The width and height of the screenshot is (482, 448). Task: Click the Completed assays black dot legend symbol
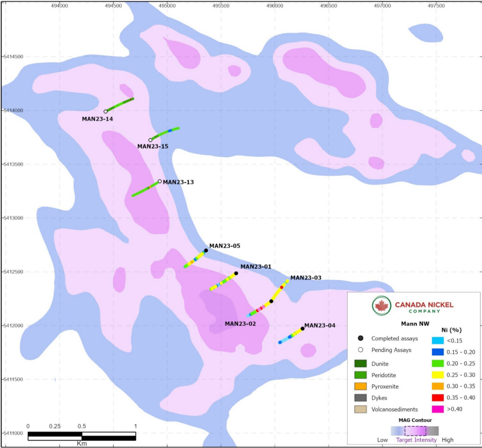point(359,338)
